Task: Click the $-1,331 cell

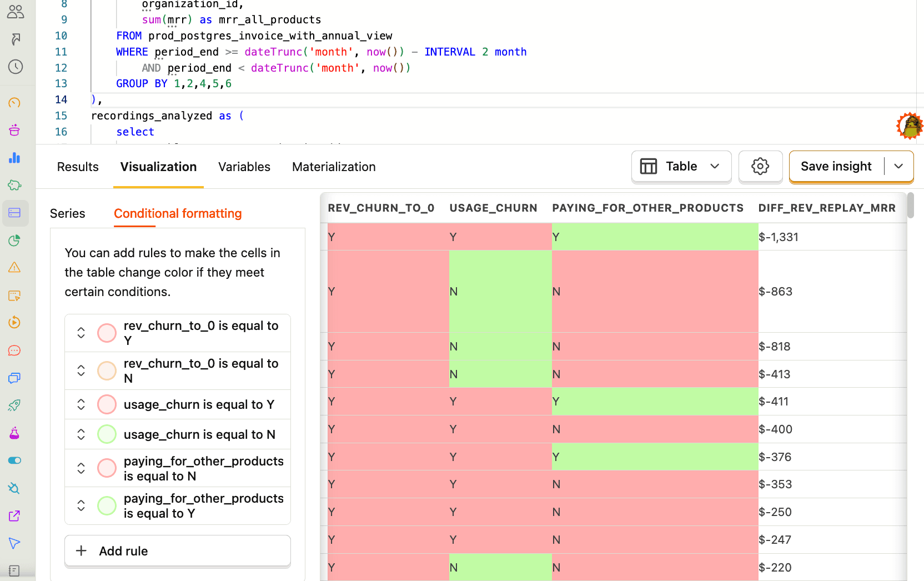Action: click(x=832, y=237)
